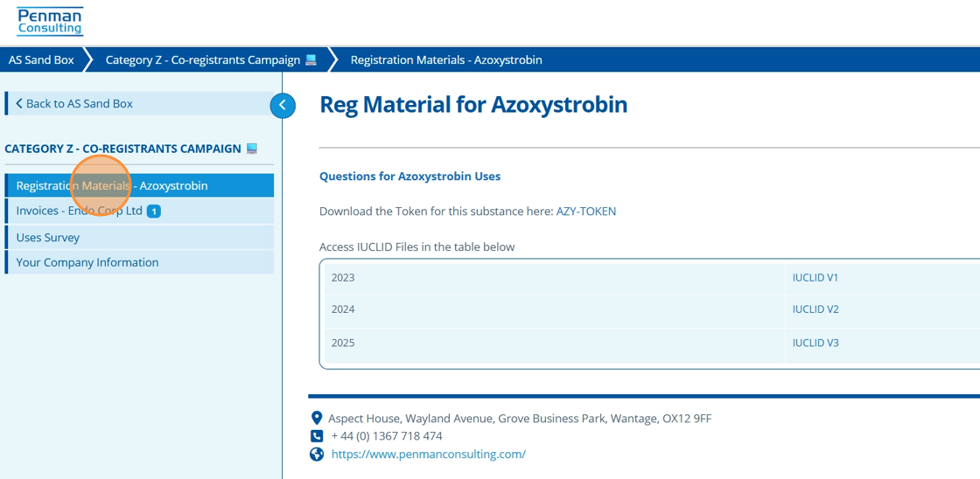Image resolution: width=980 pixels, height=479 pixels.
Task: Click the map pin address icon
Action: coord(317,419)
